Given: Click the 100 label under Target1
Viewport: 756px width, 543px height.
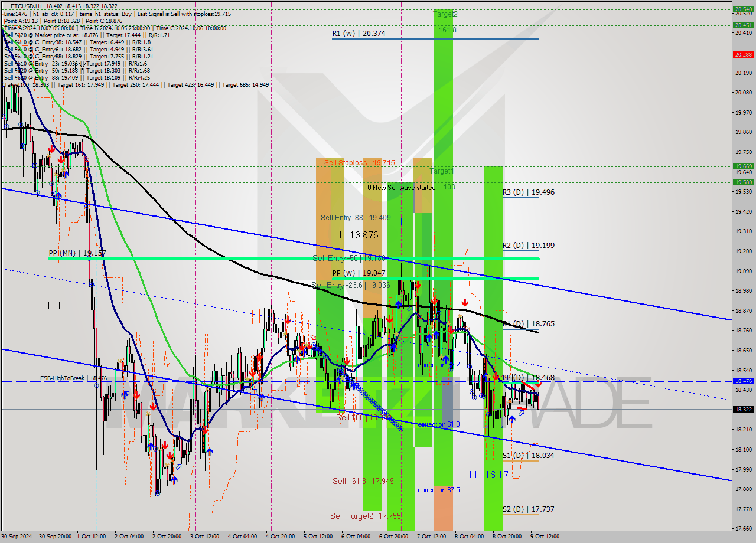Looking at the screenshot, I should [449, 187].
